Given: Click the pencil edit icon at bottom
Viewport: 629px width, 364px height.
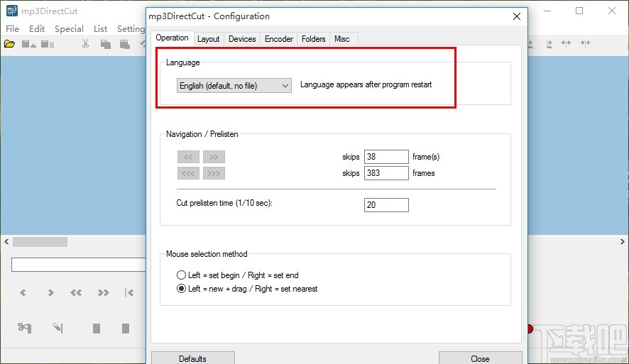Looking at the screenshot, I should tap(58, 328).
